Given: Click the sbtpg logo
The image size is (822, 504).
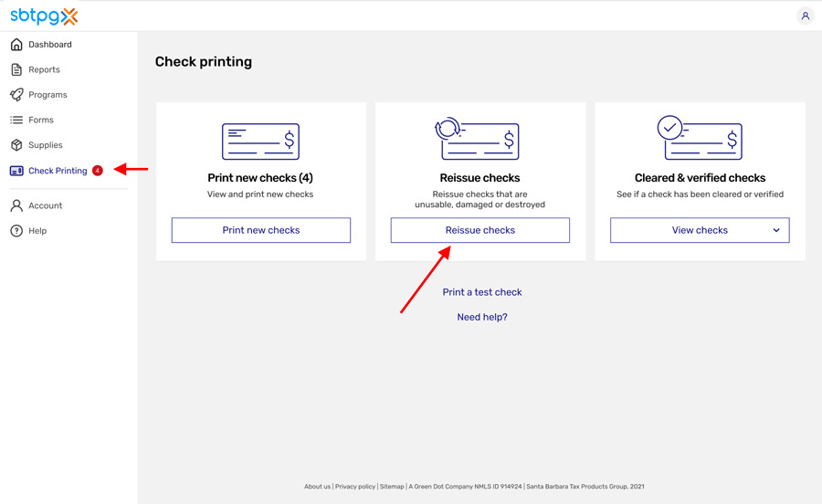Looking at the screenshot, I should point(44,16).
